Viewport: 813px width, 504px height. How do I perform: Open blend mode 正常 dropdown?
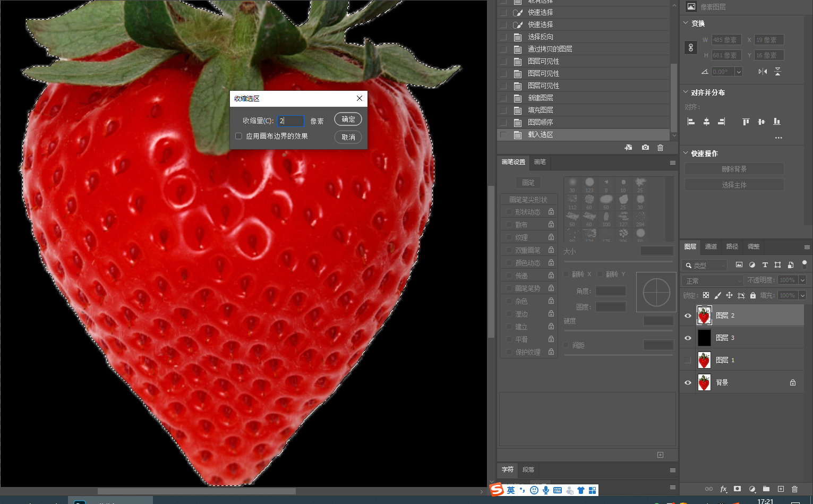click(x=713, y=280)
